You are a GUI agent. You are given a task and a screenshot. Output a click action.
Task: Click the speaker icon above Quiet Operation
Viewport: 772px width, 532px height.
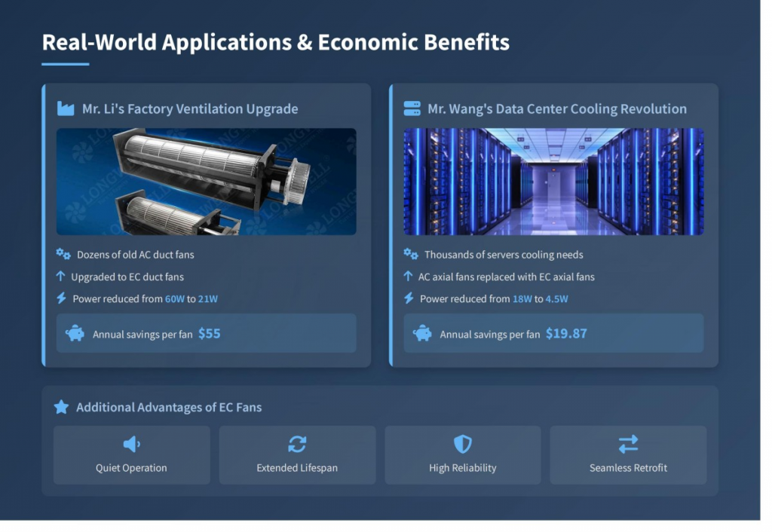point(131,444)
